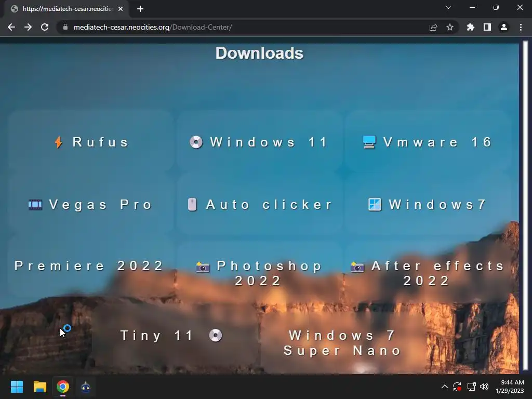Click the film strip icon beside Vegas Pro
The width and height of the screenshot is (532, 399).
point(35,205)
